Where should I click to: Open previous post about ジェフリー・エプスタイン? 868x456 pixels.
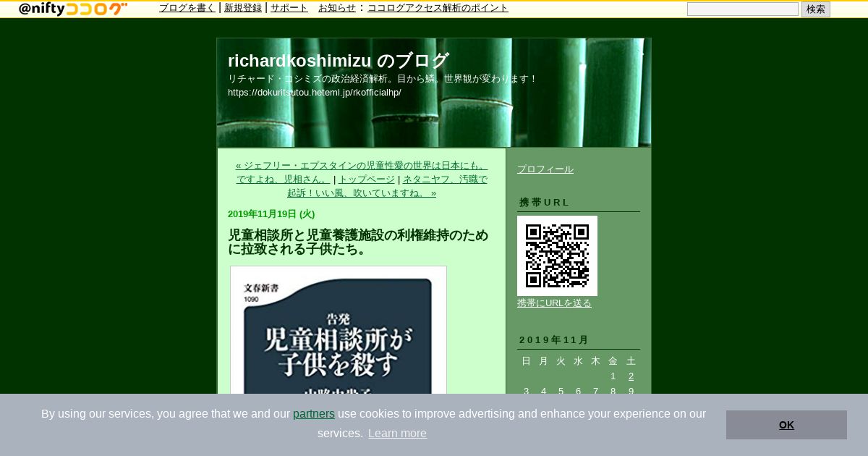pos(362,172)
